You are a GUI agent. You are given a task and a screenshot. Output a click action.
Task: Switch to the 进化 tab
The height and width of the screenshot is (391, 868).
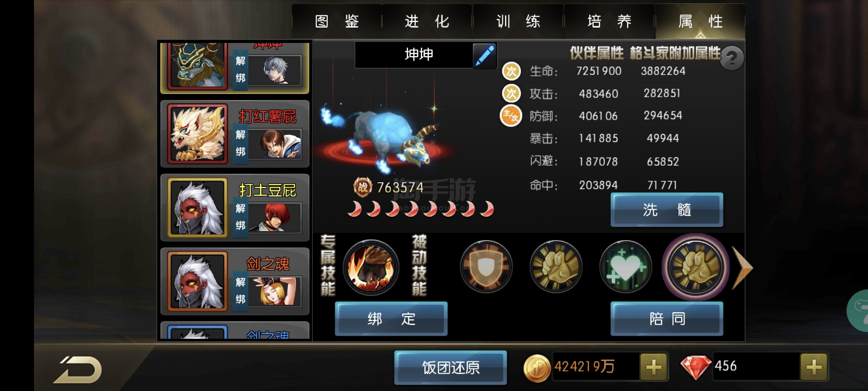pos(427,21)
